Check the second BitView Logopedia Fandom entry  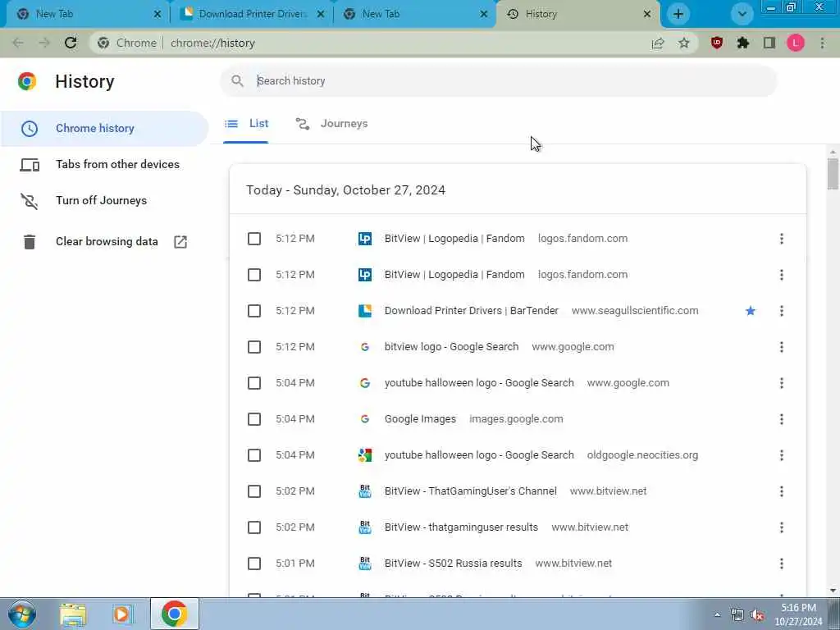point(254,275)
